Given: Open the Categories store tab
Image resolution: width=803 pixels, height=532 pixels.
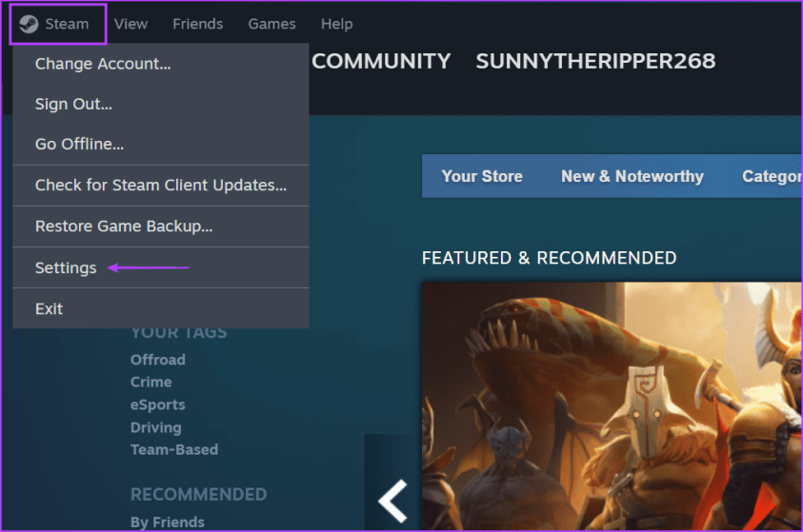Looking at the screenshot, I should click(773, 176).
